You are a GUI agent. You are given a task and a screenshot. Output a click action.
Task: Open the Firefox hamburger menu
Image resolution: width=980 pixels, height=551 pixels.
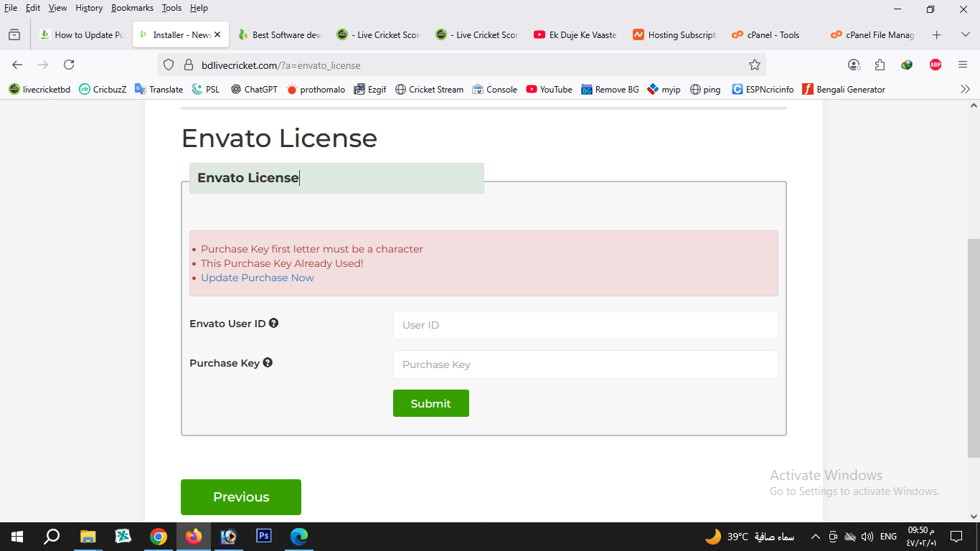pos(963,65)
